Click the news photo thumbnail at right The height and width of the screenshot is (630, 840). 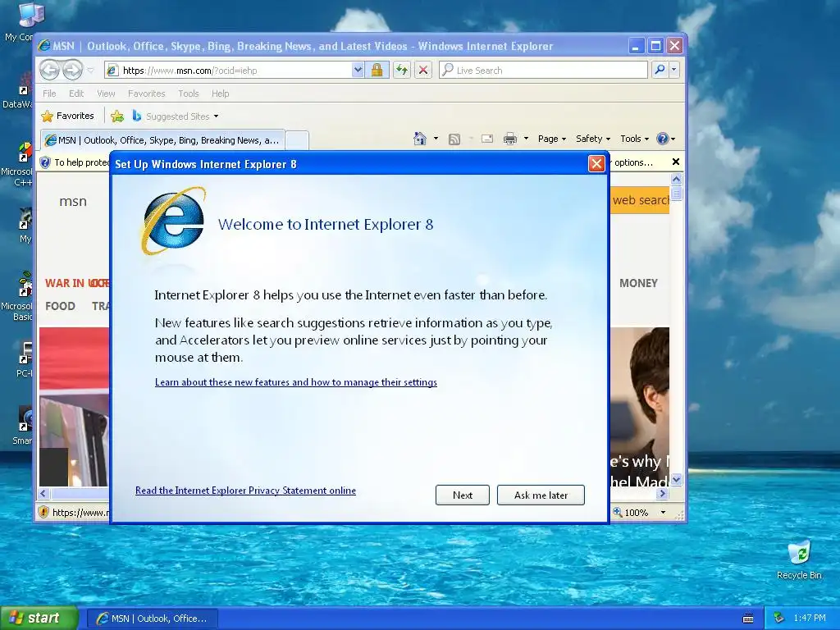640,407
